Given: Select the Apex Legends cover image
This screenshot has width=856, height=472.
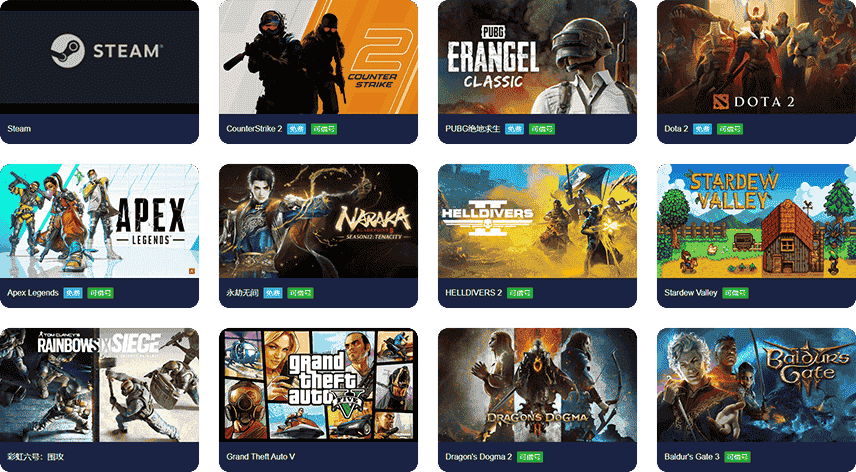Looking at the screenshot, I should click(x=99, y=221).
